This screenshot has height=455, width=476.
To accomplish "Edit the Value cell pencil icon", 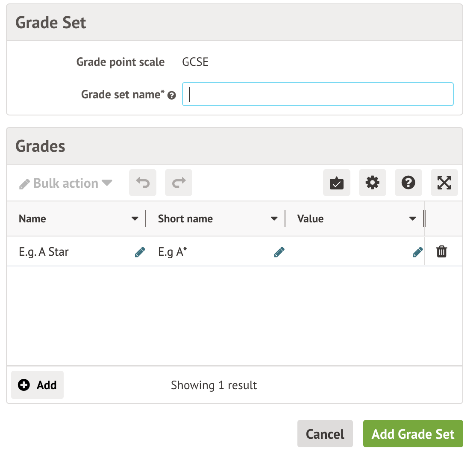I will tap(417, 252).
